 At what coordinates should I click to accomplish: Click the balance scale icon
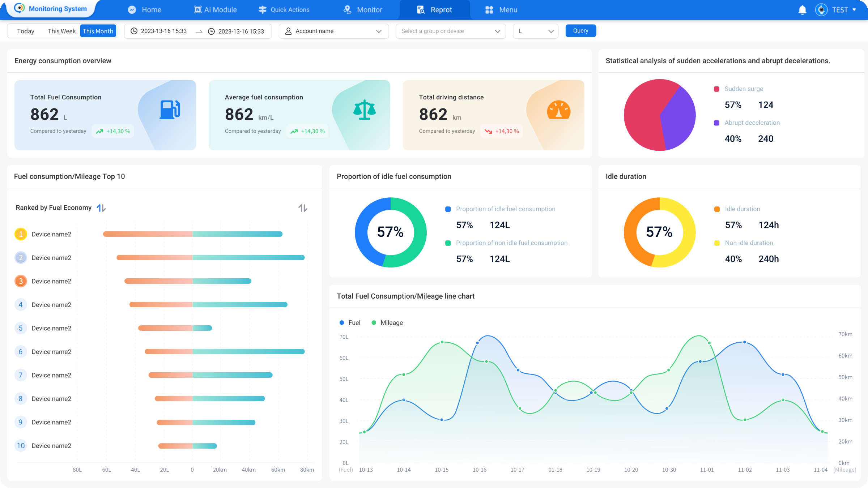(x=364, y=110)
